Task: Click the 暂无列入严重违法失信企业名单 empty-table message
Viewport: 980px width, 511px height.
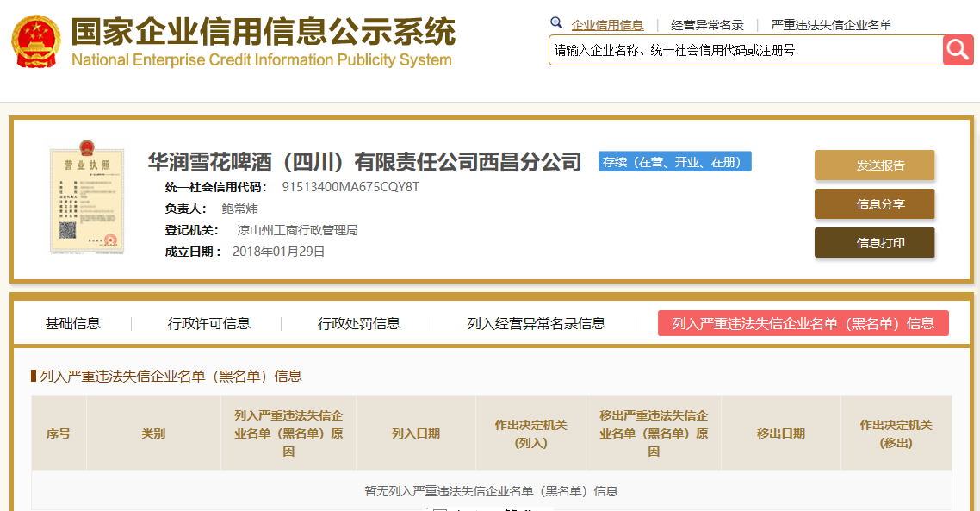Action: click(x=491, y=491)
